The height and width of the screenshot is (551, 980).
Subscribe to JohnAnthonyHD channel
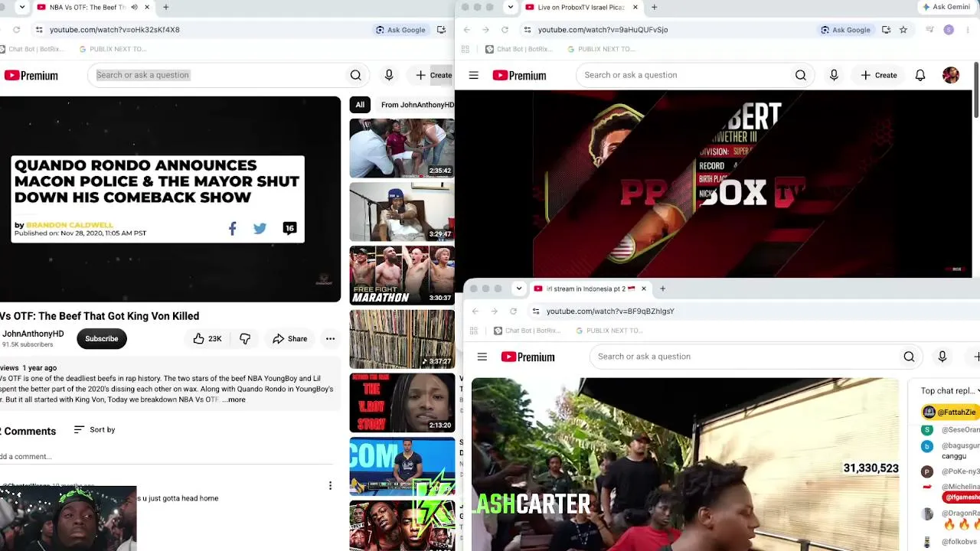point(102,339)
